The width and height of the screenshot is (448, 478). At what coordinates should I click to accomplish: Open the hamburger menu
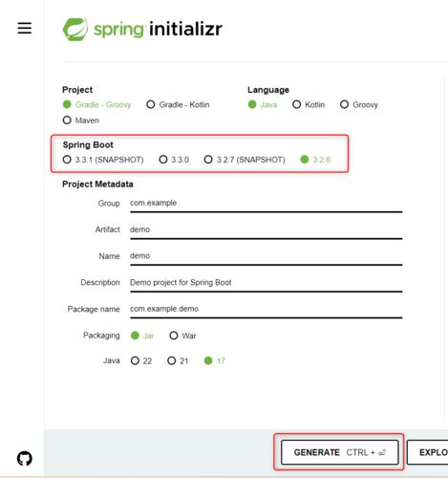point(25,29)
